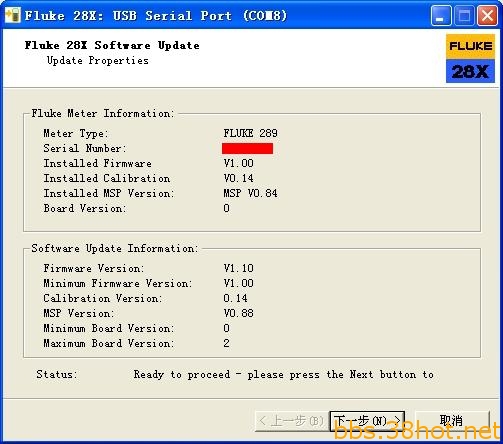Image resolution: width=503 pixels, height=444 pixels.
Task: Click the 'Meter Type:' label
Action: tap(76, 133)
